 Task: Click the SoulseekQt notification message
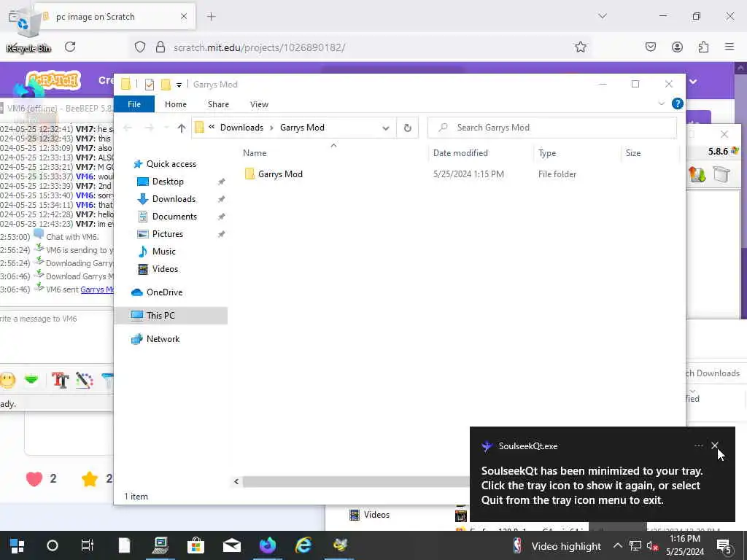click(590, 486)
